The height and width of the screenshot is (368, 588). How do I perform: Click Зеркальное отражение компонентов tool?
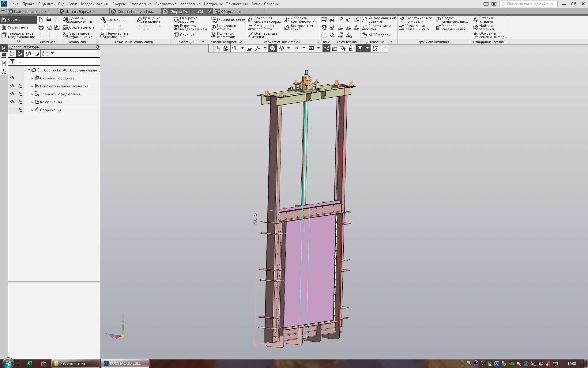pos(79,35)
